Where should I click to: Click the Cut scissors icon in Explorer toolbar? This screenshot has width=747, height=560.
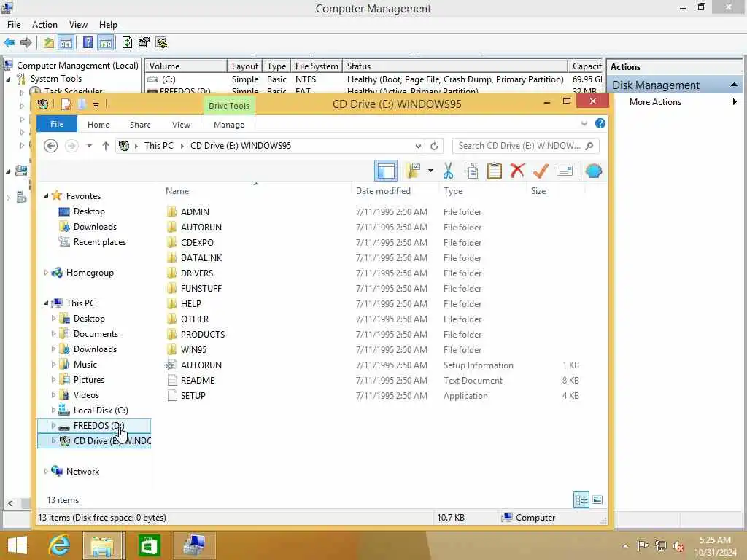[x=448, y=171]
